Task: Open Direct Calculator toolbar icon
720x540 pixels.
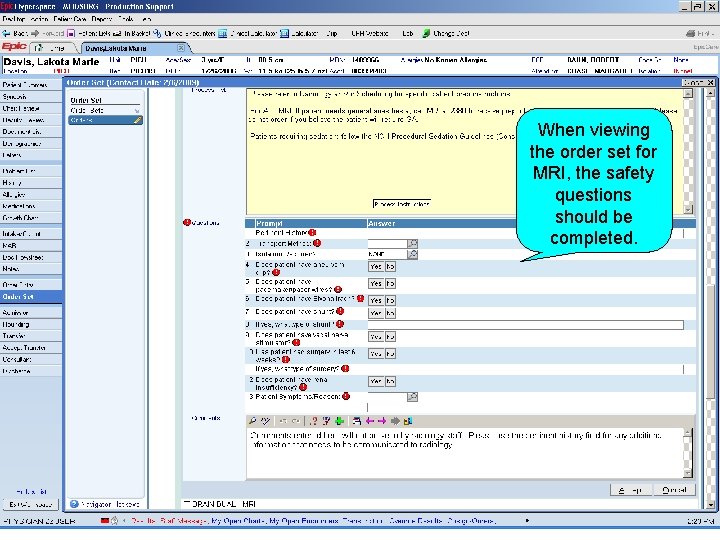Action: (x=223, y=33)
